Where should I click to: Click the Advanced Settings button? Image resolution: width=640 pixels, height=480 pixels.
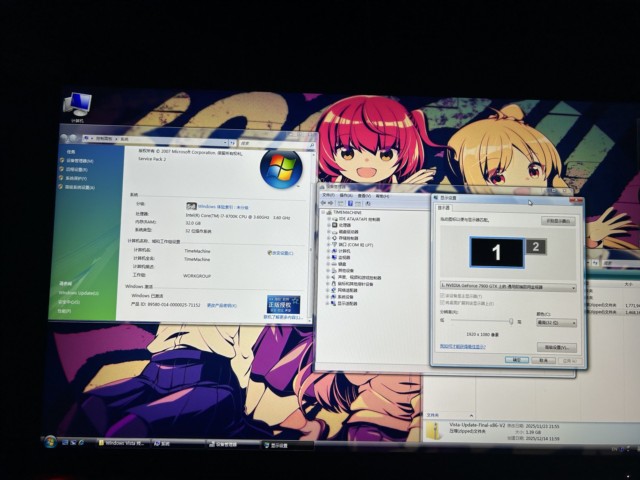[555, 347]
